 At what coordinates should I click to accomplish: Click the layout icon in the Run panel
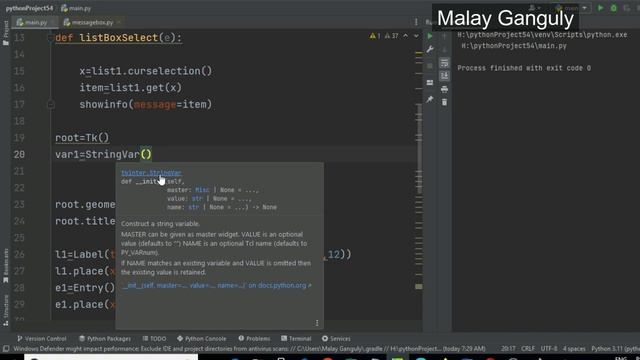[x=430, y=82]
